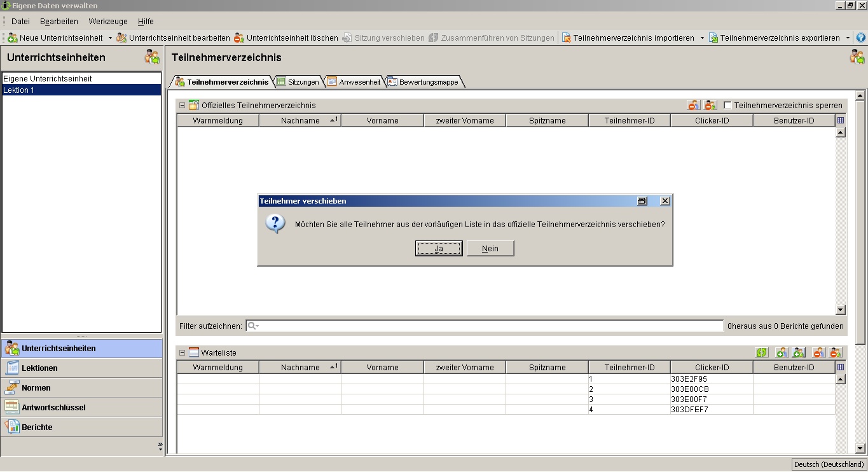Click the green refresh icon in Warteliste
This screenshot has height=472, width=868.
pos(762,352)
